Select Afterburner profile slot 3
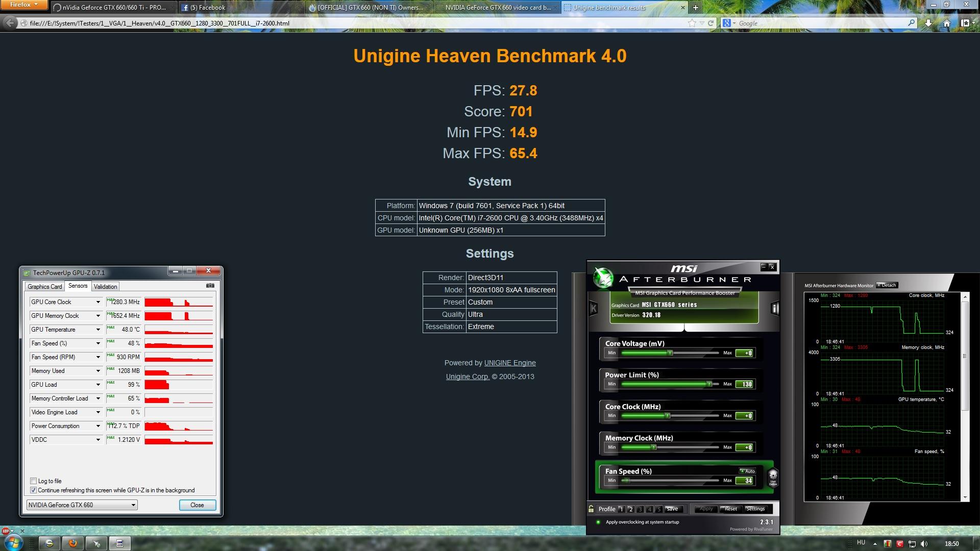Screen dimensions: 980x551 [x=640, y=509]
